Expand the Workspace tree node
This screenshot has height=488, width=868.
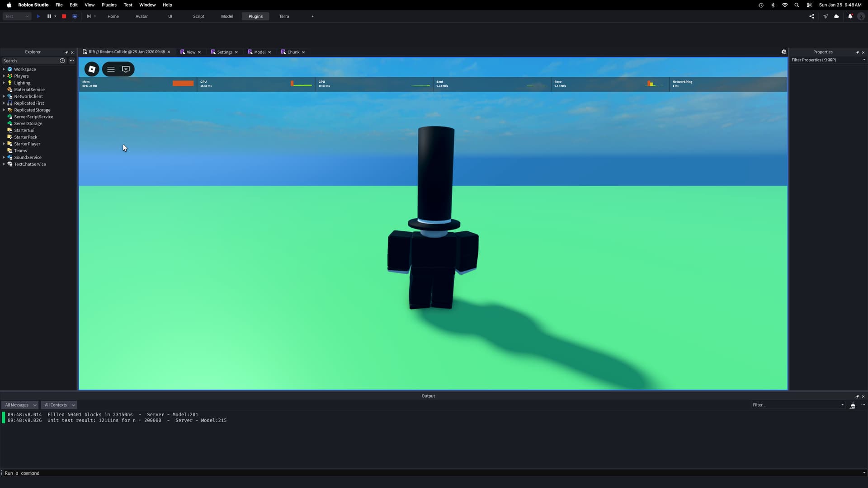[x=4, y=69]
